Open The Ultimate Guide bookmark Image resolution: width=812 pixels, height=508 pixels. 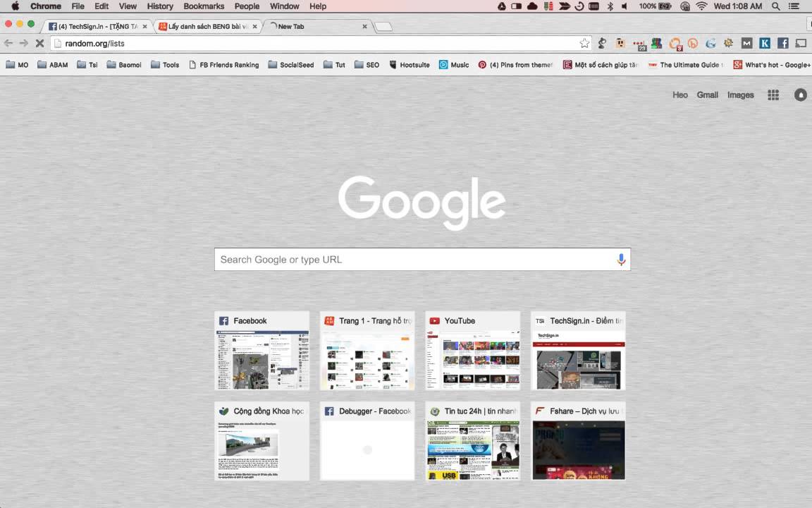pos(686,65)
